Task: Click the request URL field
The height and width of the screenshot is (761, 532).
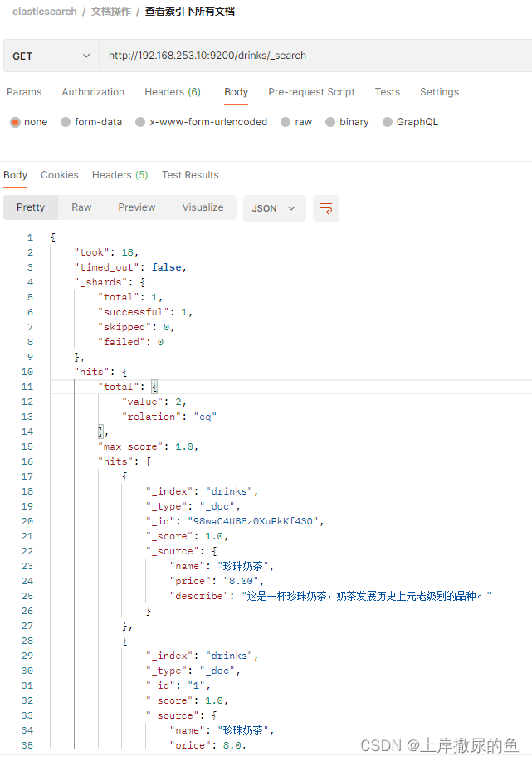Action: pyautogui.click(x=315, y=56)
